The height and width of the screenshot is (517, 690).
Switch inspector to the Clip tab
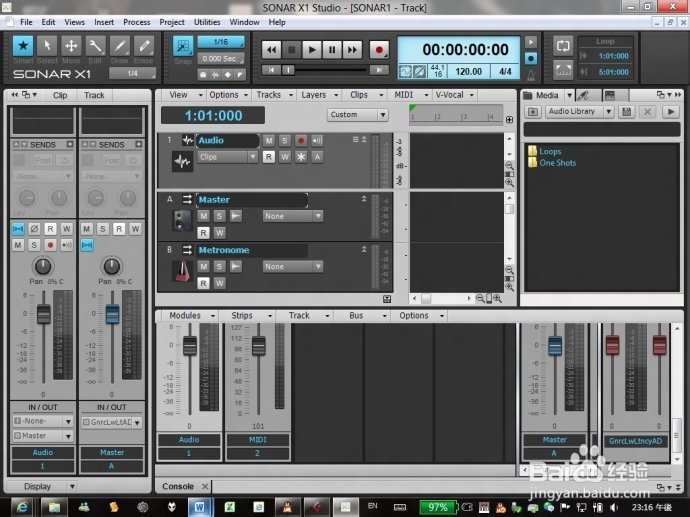click(x=60, y=95)
